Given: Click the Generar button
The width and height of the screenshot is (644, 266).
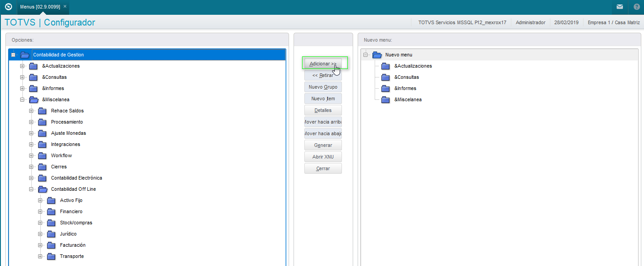Looking at the screenshot, I should pos(323,145).
